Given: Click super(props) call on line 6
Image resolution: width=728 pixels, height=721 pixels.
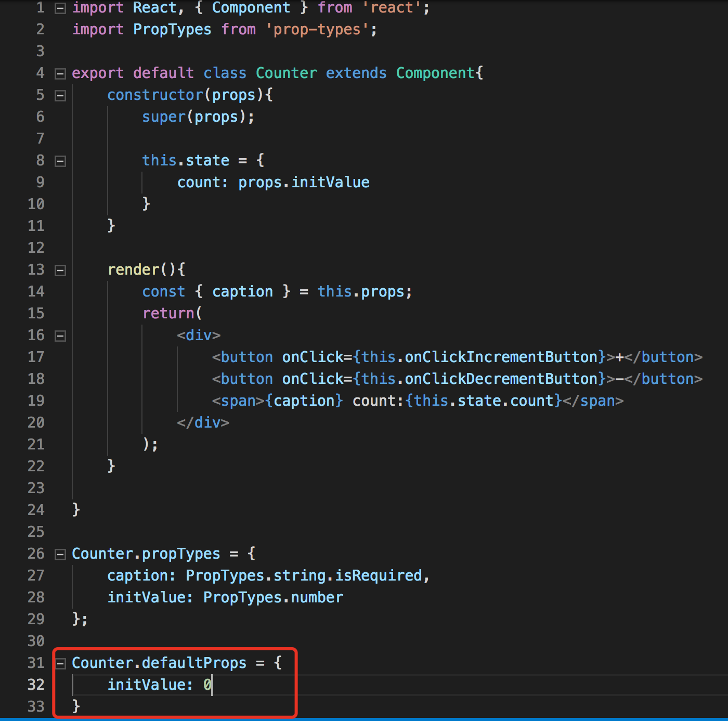Looking at the screenshot, I should coord(194,117).
